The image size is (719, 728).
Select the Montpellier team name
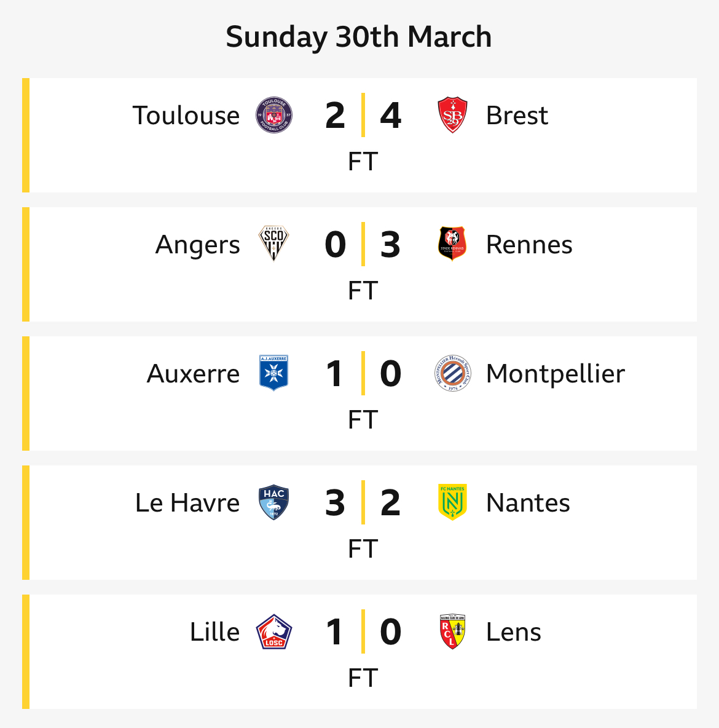point(556,373)
